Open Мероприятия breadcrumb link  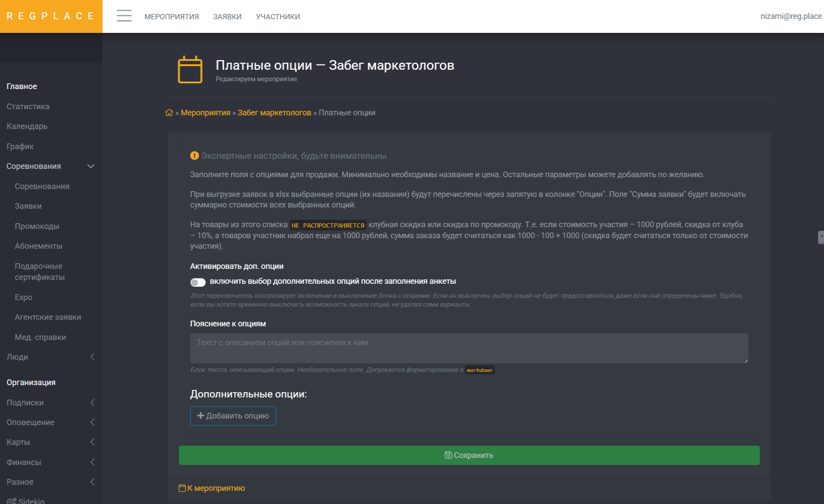click(x=205, y=113)
